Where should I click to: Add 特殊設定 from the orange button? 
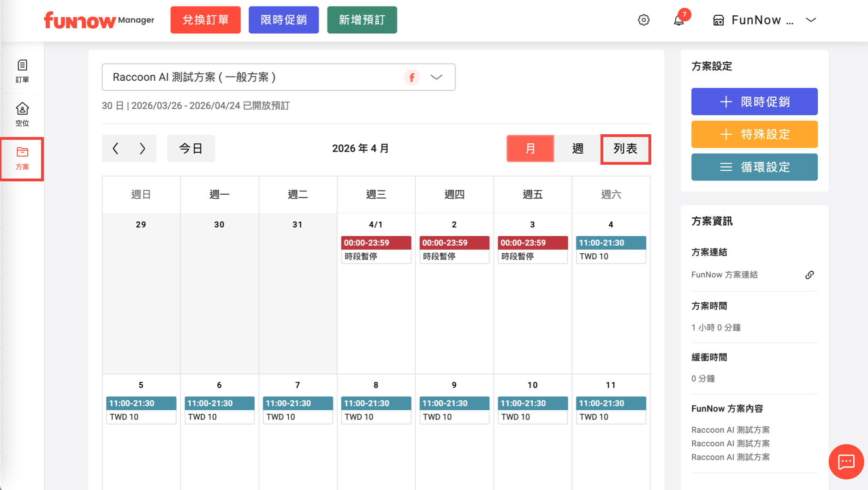pyautogui.click(x=754, y=134)
